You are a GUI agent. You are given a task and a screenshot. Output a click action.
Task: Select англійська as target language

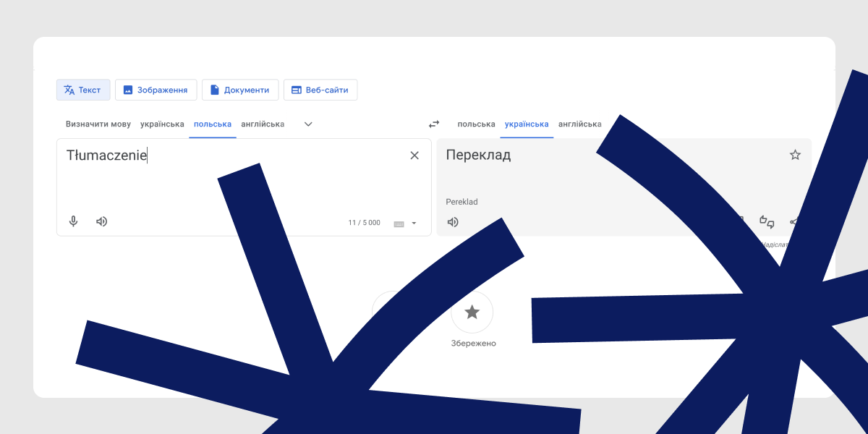[x=580, y=124]
